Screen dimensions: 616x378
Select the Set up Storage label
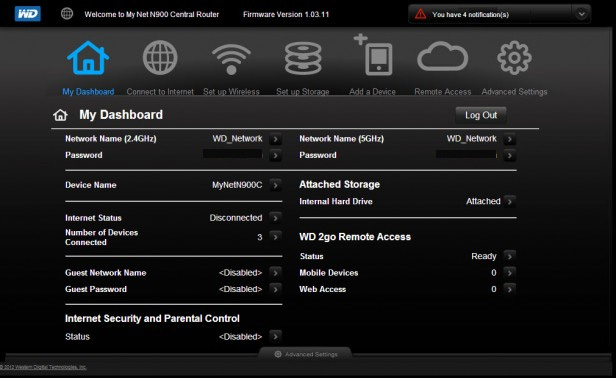pos(303,92)
